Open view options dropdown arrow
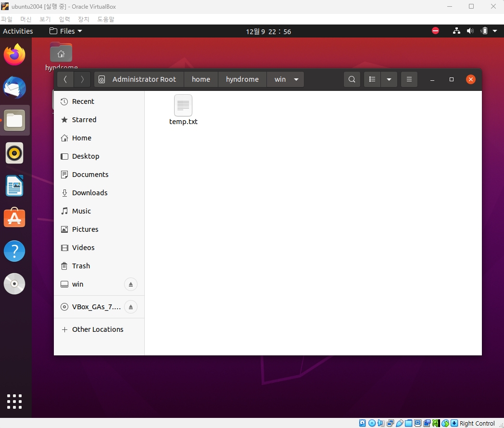The image size is (504, 428). coord(389,79)
